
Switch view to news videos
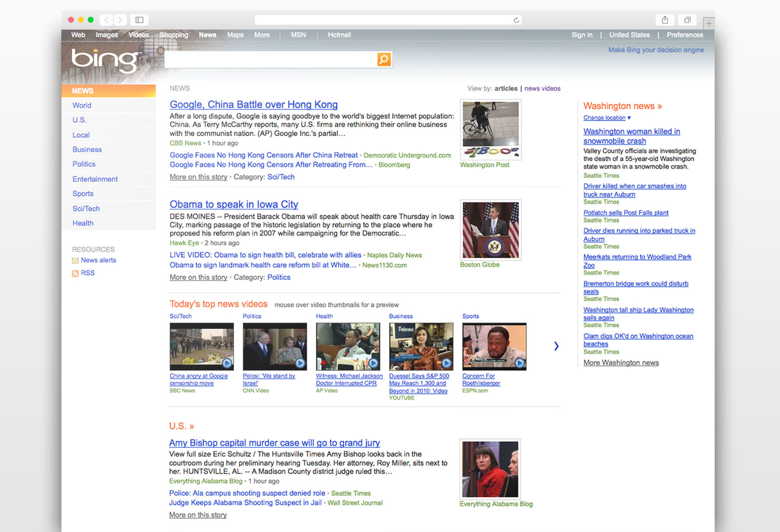point(542,88)
